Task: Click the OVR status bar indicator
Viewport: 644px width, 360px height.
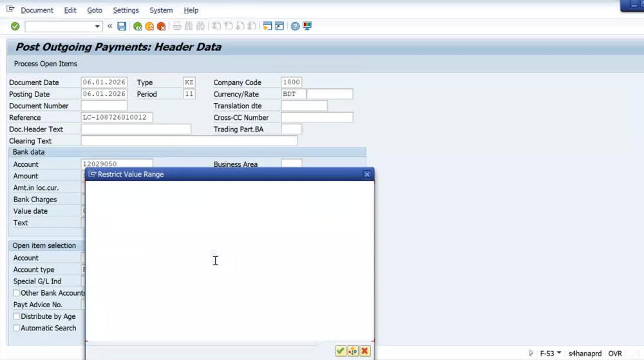Action: [615, 354]
